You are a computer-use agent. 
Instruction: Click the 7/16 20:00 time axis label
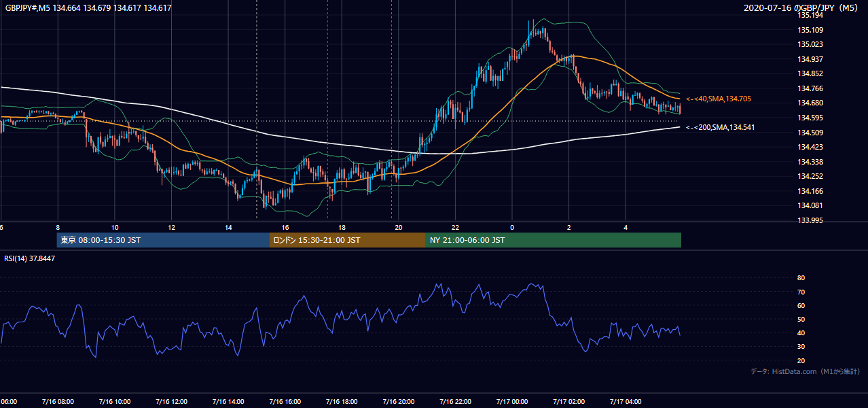tap(398, 402)
